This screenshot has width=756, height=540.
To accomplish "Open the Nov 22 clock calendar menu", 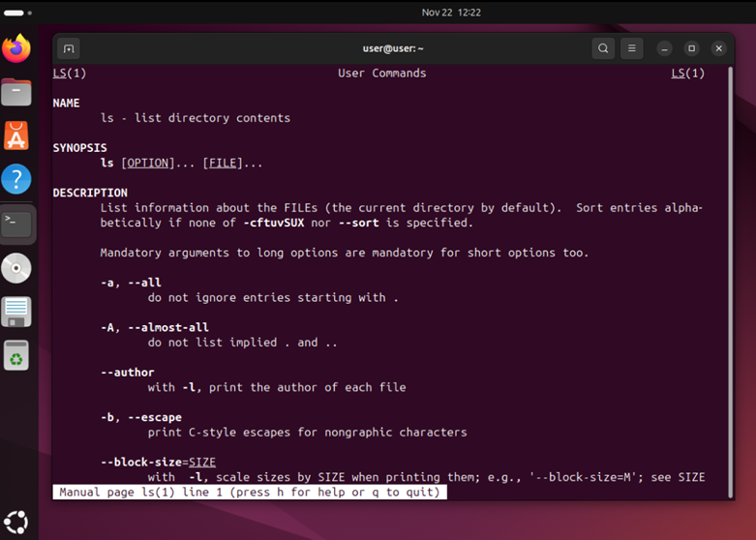I will [x=451, y=13].
